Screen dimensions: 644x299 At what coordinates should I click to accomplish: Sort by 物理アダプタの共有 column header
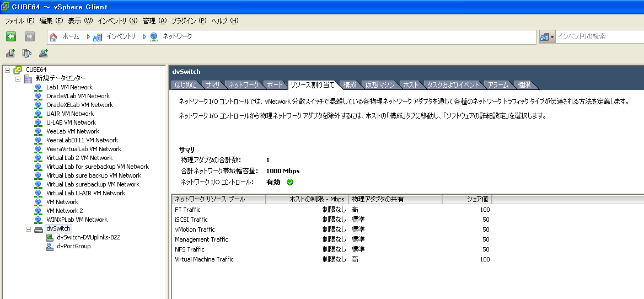click(395, 199)
